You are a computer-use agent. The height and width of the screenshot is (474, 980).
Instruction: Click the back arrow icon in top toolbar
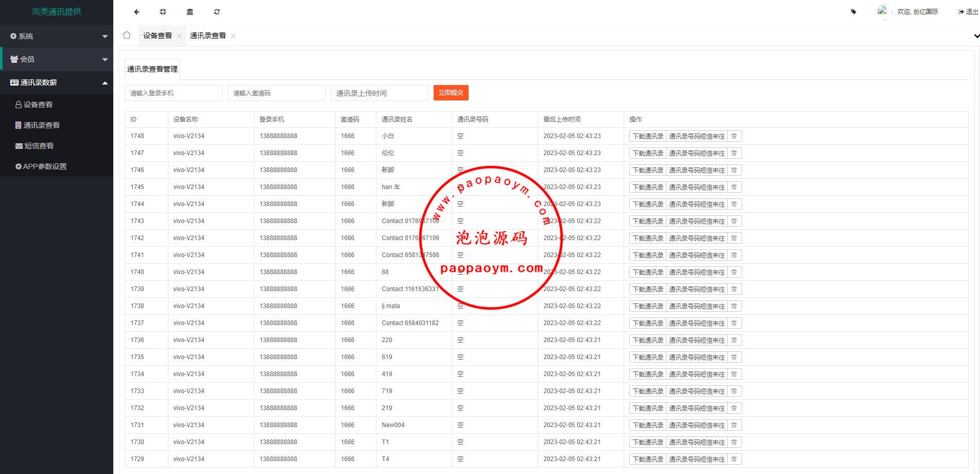pos(136,12)
